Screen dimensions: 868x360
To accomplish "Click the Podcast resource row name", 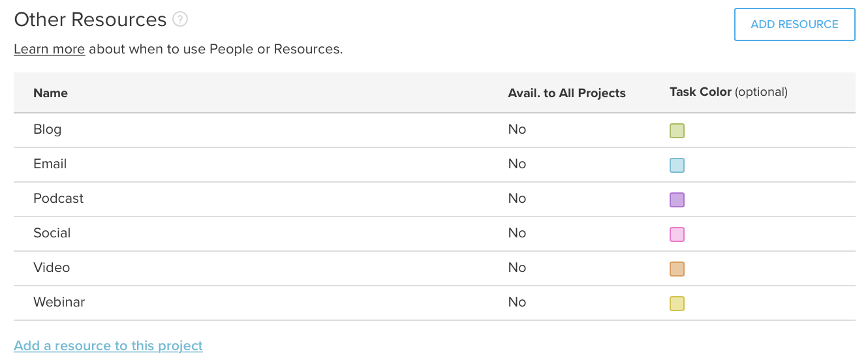I will click(58, 198).
